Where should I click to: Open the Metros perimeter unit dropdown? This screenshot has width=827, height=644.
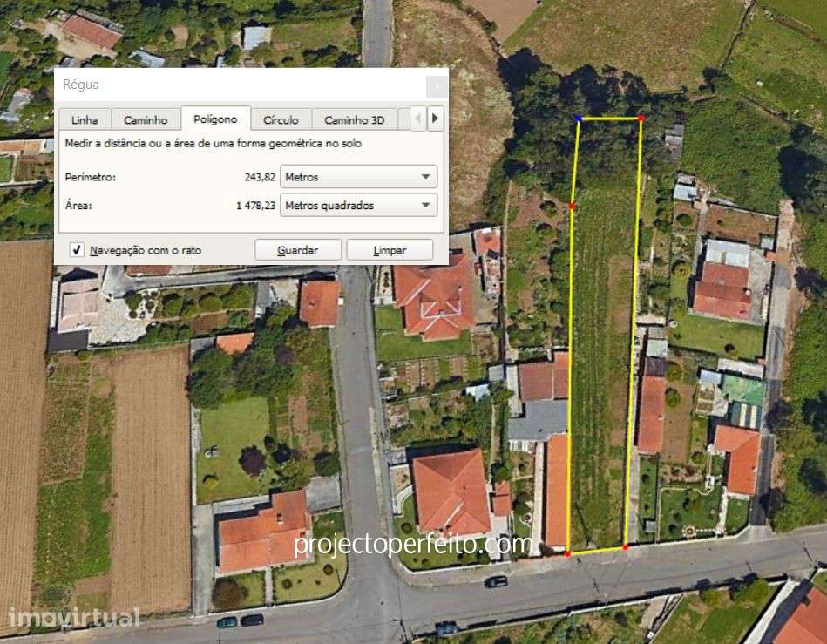coord(359,177)
